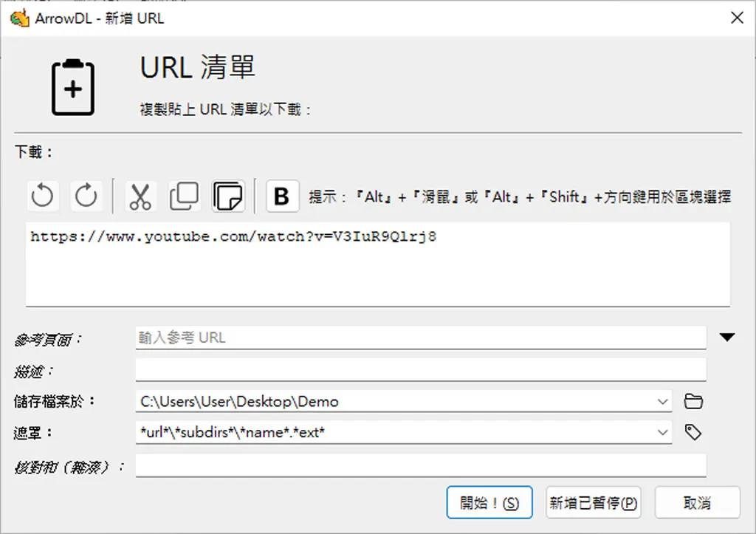Cut selected text with scissors icon
This screenshot has width=756, height=534.
(140, 196)
